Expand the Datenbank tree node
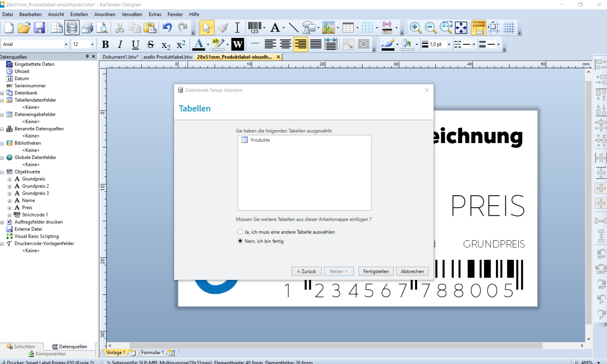Screen dimensions: 607x364 (x=2, y=93)
